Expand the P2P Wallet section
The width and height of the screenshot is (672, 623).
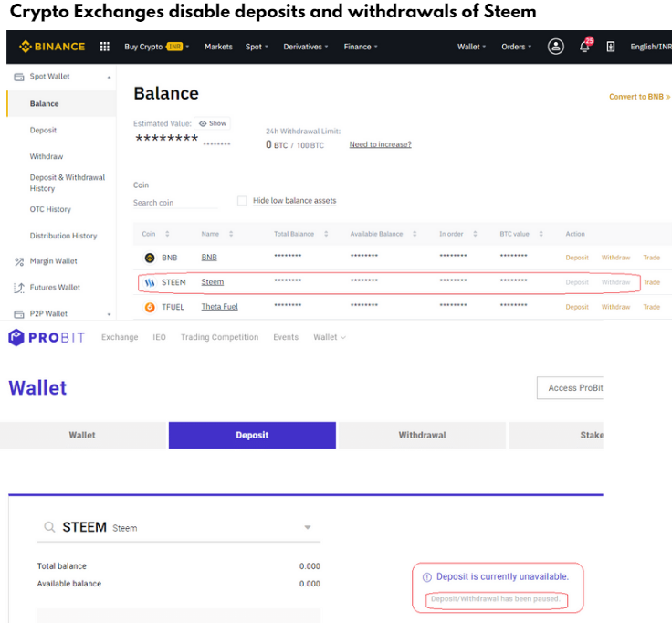[x=109, y=314]
